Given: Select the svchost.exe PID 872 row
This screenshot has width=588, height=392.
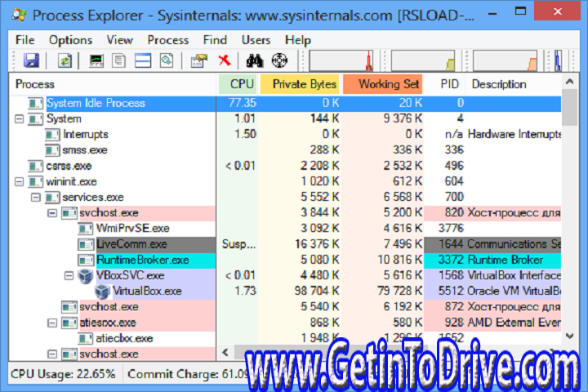Looking at the screenshot, I should 285,307.
